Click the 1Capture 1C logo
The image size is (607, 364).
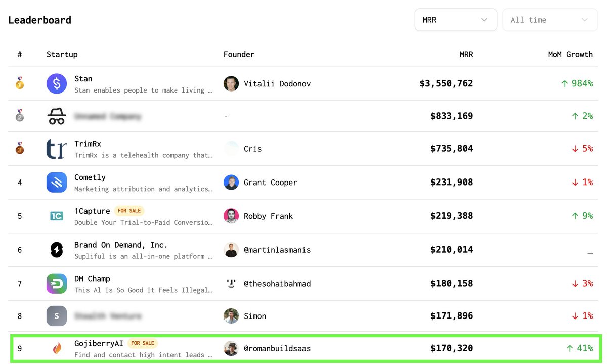tap(57, 216)
